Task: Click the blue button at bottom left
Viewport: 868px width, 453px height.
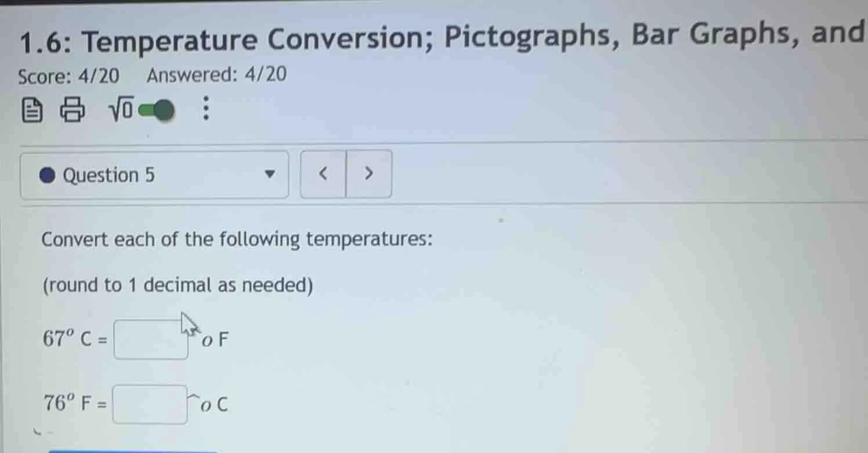Action: click(133, 451)
